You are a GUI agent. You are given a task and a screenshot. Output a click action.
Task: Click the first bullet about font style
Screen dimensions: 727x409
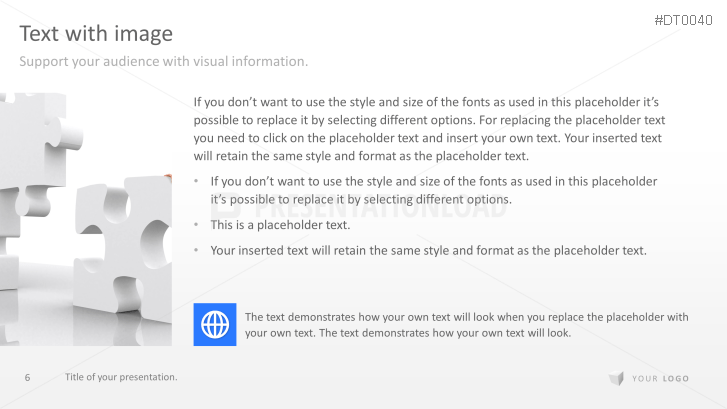tap(433, 190)
